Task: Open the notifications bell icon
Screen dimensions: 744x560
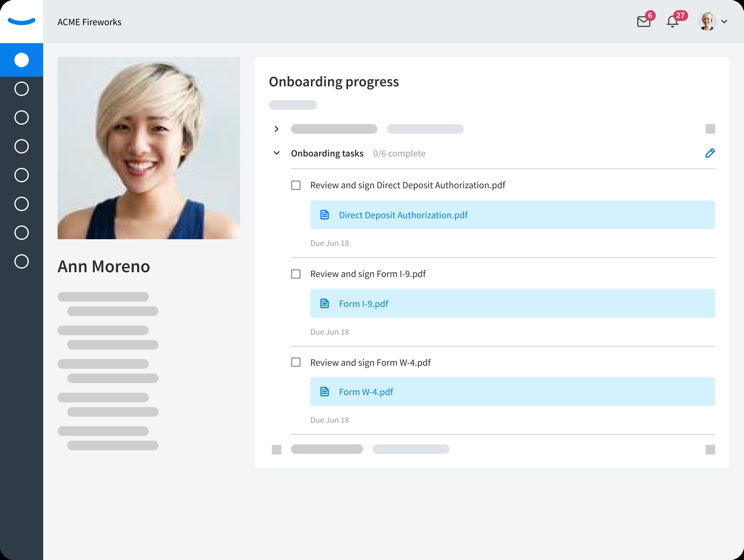Action: 672,22
